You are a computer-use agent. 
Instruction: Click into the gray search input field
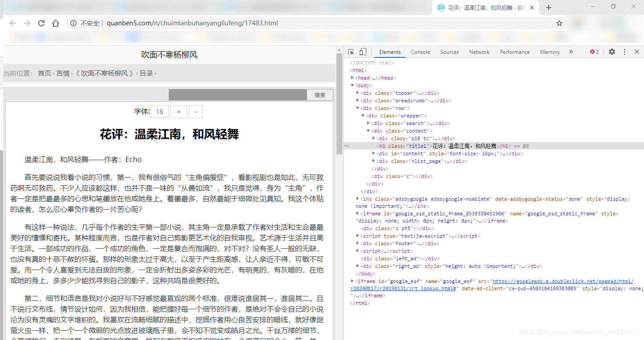point(238,95)
